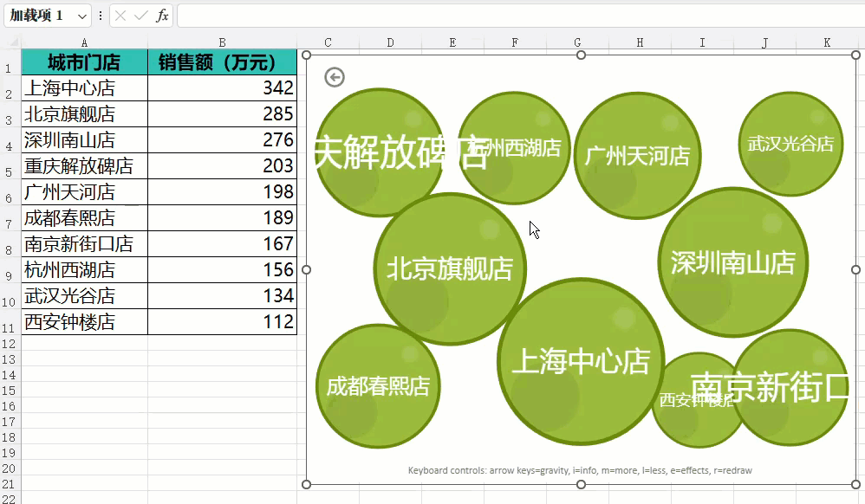This screenshot has height=504, width=865.
Task: Click the cancel X icon in formula bar
Action: tap(120, 16)
